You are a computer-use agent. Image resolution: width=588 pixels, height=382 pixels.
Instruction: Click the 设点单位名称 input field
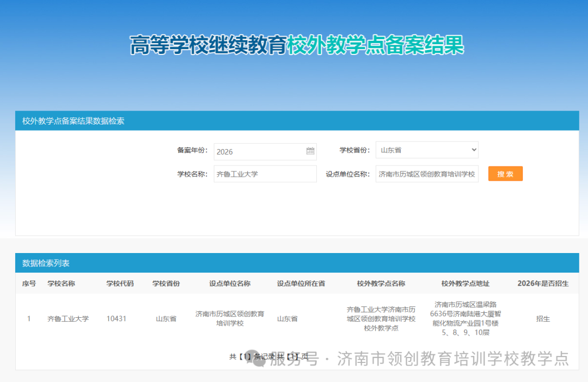click(427, 174)
